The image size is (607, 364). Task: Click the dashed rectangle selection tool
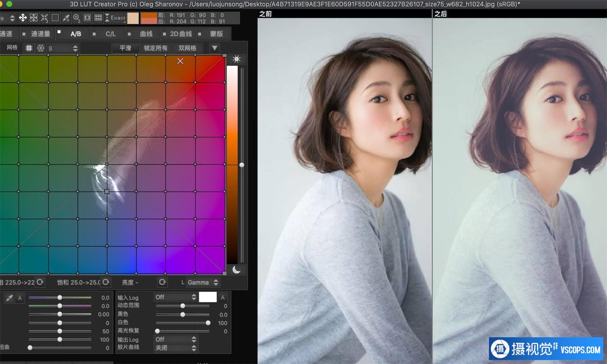pos(55,18)
